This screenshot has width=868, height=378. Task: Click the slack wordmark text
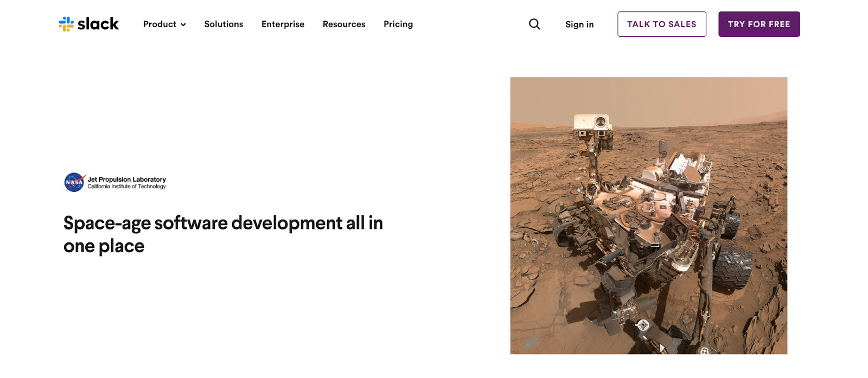click(x=98, y=24)
